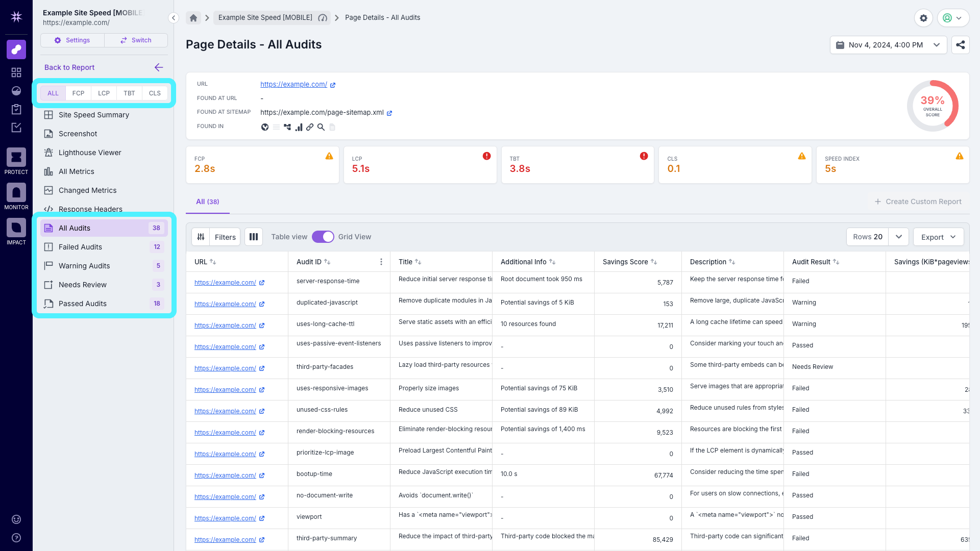Toggle between Table view and Grid View
This screenshot has width=980, height=551.
(323, 237)
